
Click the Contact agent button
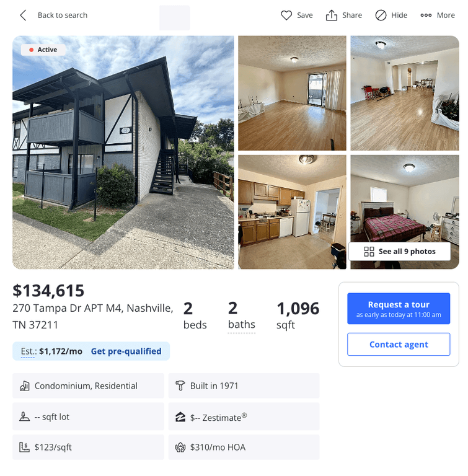click(399, 344)
